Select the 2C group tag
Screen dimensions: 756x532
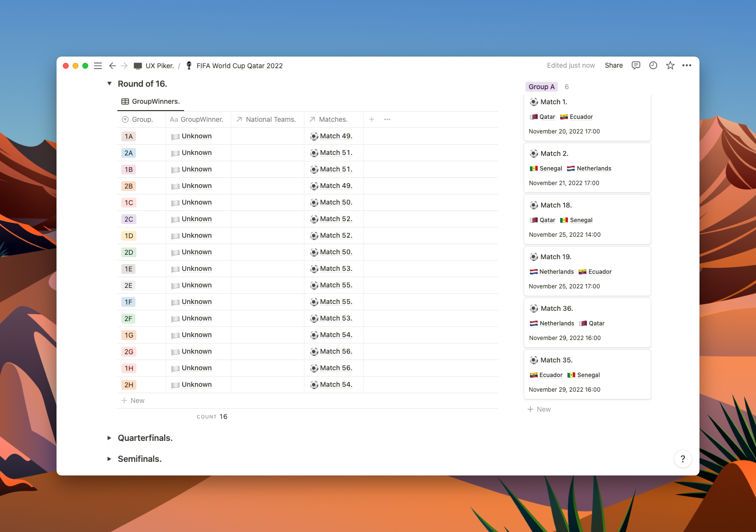tap(129, 219)
